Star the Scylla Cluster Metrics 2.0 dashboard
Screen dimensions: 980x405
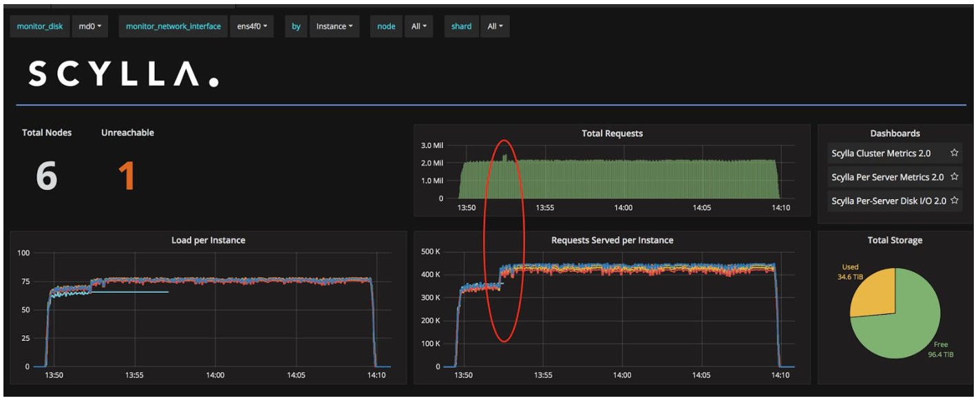[x=954, y=153]
